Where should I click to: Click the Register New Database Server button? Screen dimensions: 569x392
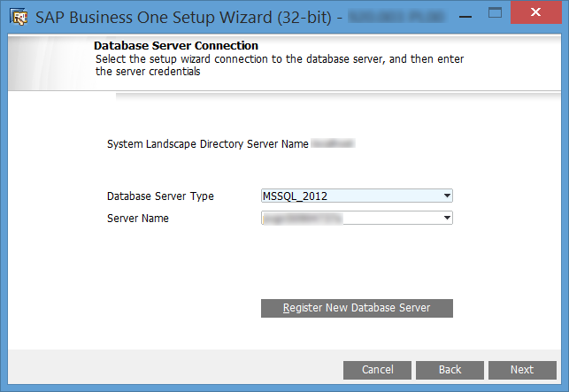(357, 308)
